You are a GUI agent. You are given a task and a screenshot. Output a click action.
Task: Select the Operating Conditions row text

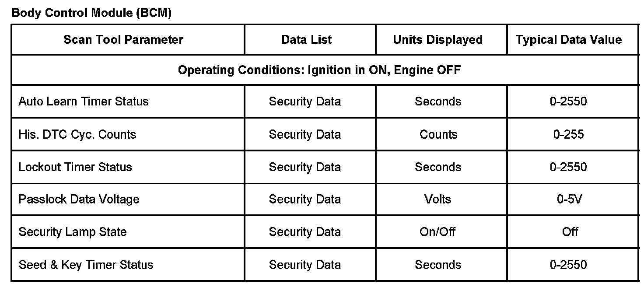(x=319, y=70)
